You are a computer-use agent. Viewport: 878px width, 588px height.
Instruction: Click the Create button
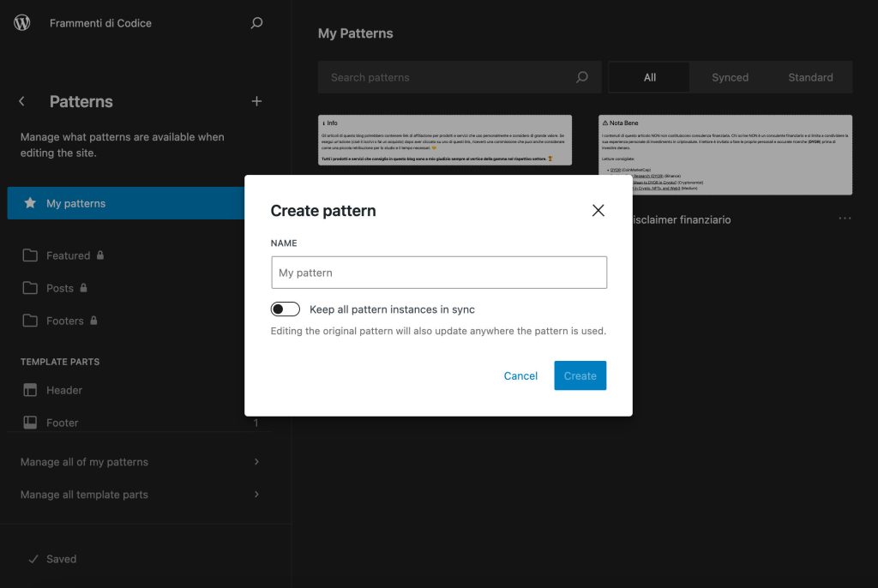click(580, 375)
